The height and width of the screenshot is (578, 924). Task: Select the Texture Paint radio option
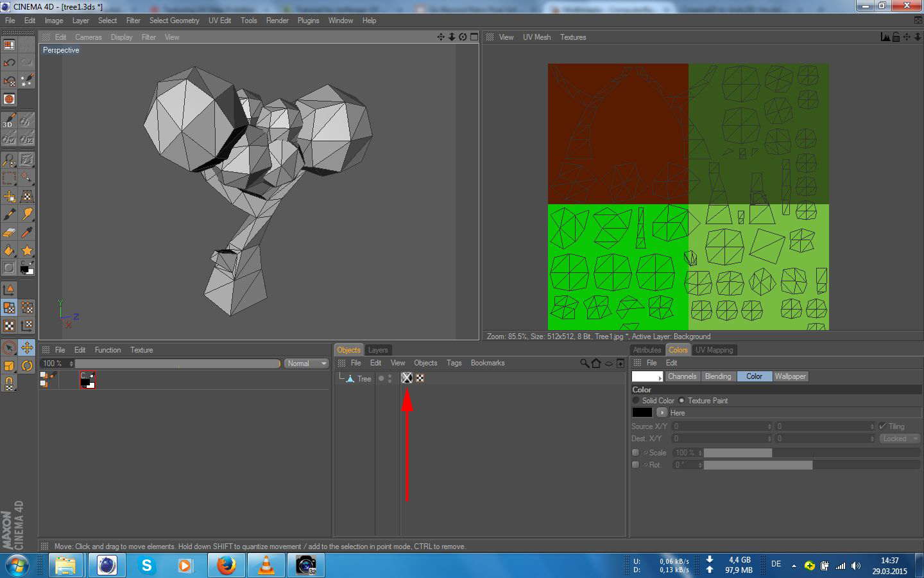pos(681,401)
